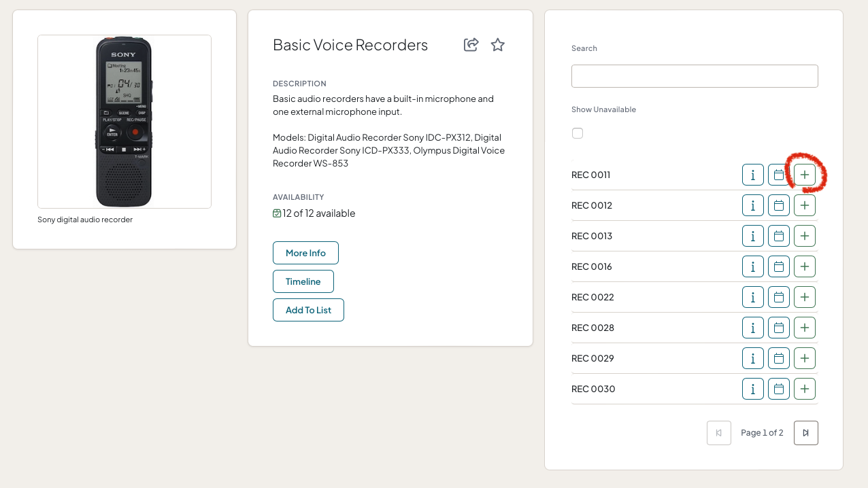Screen dimensions: 868x488
Task: Add REC 0016 with plus icon
Action: click(x=805, y=266)
